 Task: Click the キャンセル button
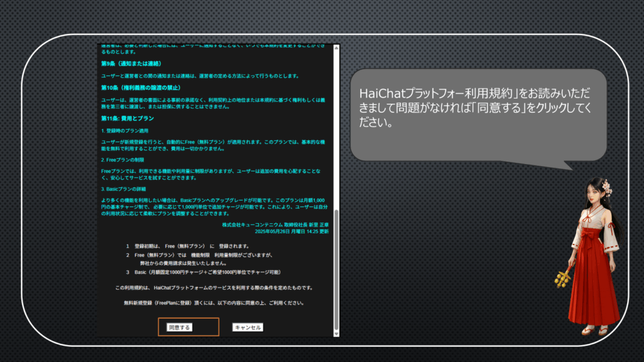pyautogui.click(x=248, y=327)
